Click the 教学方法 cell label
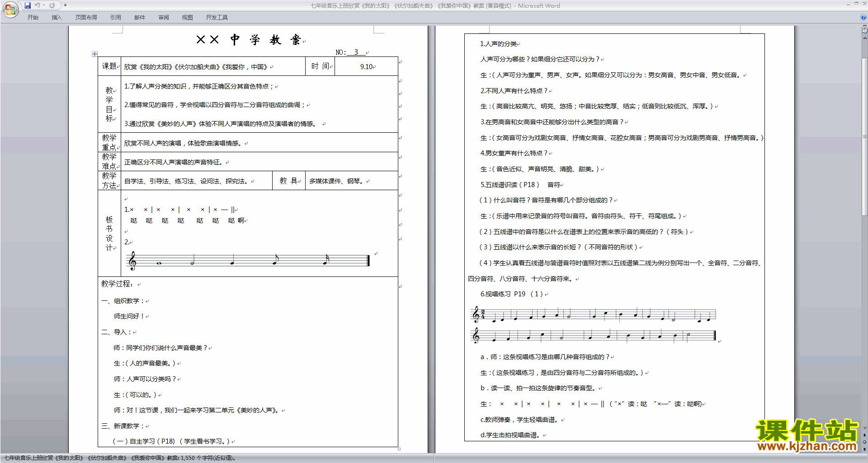Image resolution: width=868 pixels, height=463 pixels. [109, 181]
